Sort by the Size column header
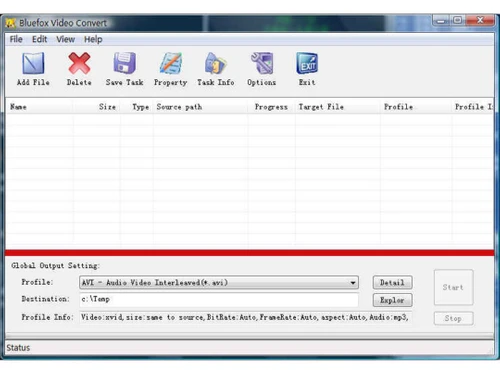This screenshot has width=500, height=375. (x=97, y=107)
